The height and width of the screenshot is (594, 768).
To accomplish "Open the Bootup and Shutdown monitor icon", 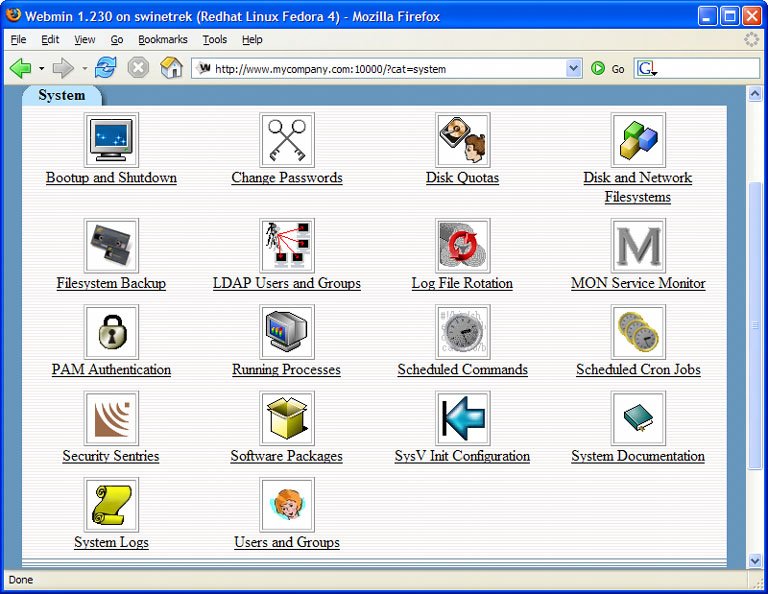I will pyautogui.click(x=111, y=140).
